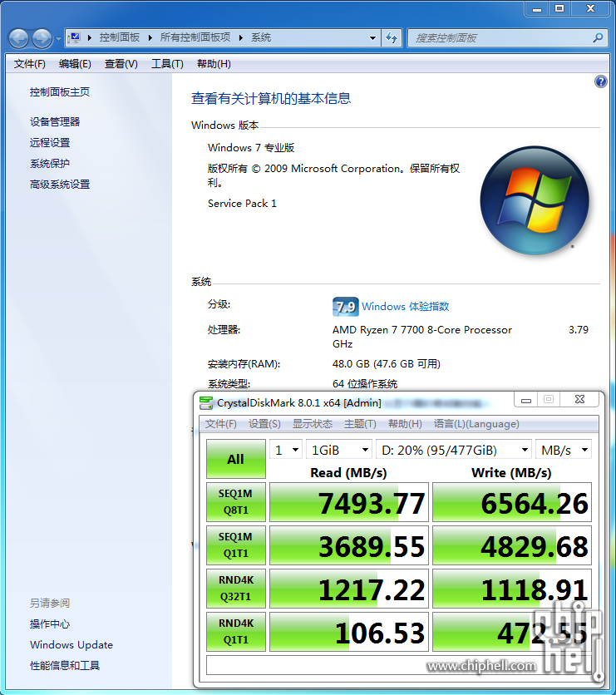Expand breadcrumb arrow after 所有控制面板项
Image resolution: width=616 pixels, height=695 pixels.
[x=240, y=38]
